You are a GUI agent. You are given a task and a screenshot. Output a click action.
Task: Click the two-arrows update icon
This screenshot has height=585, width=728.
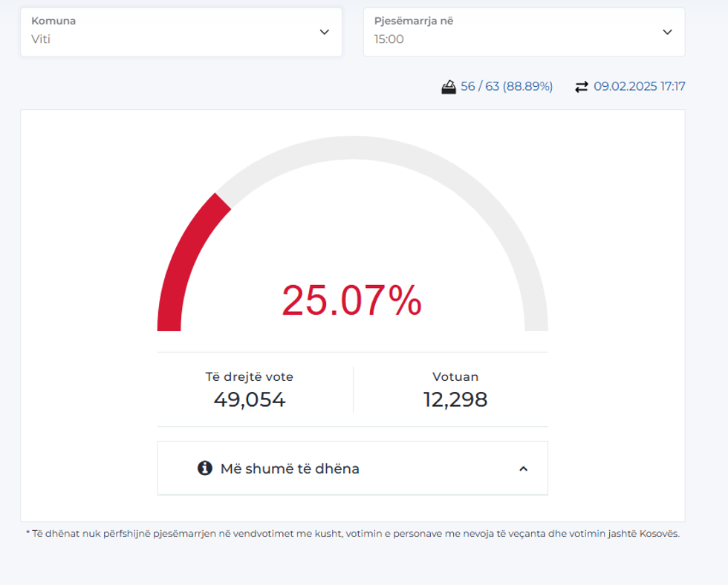point(581,87)
